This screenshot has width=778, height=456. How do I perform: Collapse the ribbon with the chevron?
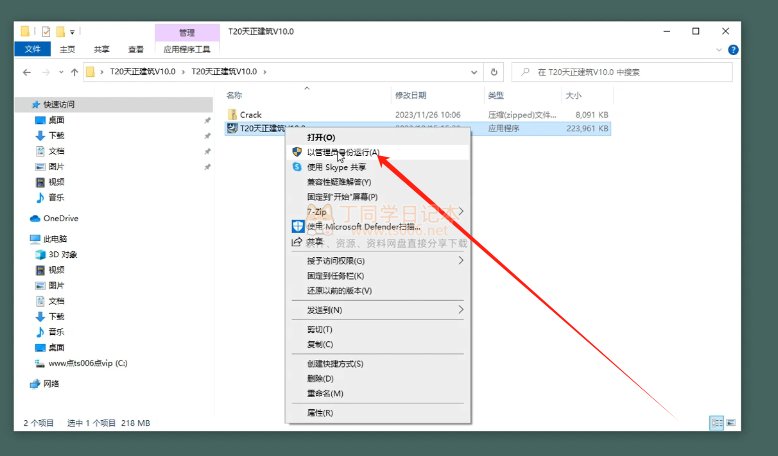click(x=719, y=50)
